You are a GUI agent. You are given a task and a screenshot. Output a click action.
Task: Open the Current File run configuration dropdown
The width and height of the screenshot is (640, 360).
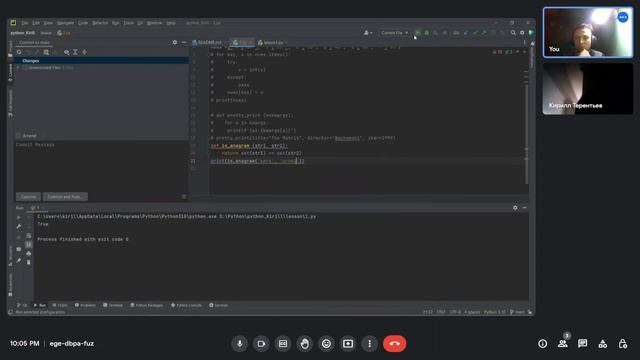pyautogui.click(x=394, y=33)
